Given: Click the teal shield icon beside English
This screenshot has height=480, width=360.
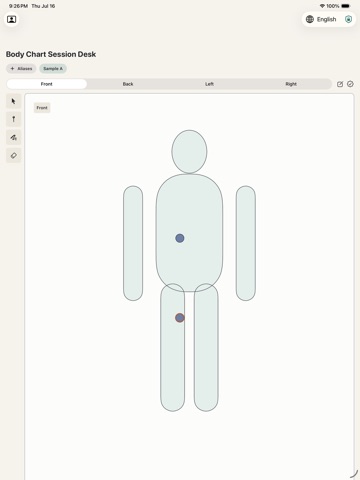Looking at the screenshot, I should tap(348, 19).
